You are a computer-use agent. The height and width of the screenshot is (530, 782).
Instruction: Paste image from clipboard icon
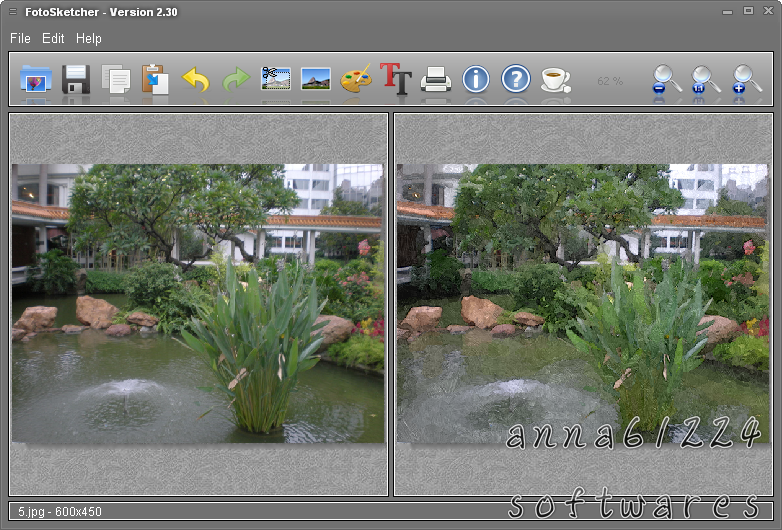(155, 79)
